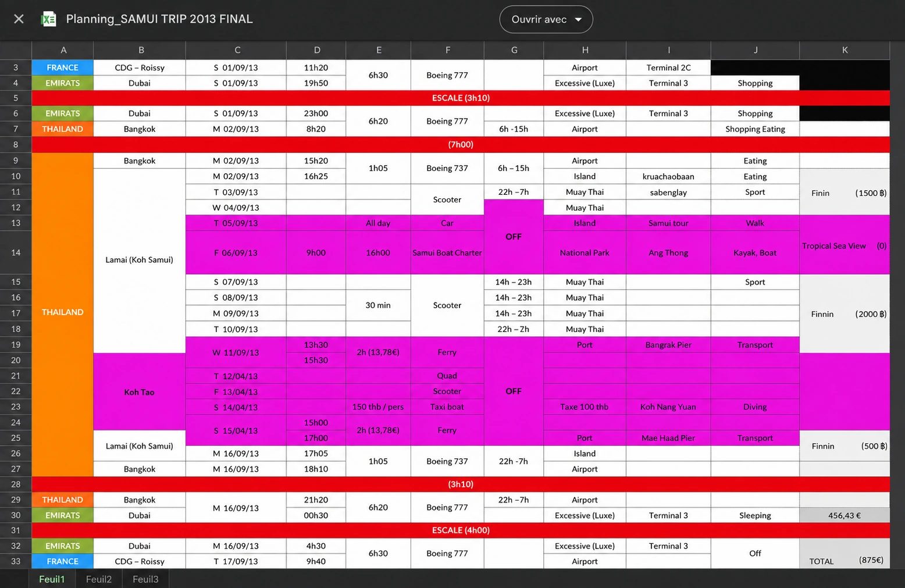Click the Excel file type icon
Screen dimensions: 905x588
49,19
